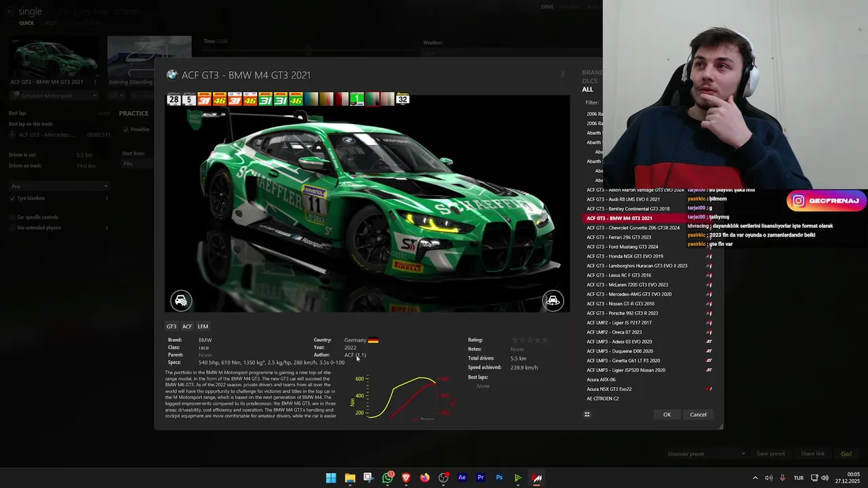Select ACF LMP2 - Oreca 07 2023
The height and width of the screenshot is (488, 868).
(x=649, y=332)
